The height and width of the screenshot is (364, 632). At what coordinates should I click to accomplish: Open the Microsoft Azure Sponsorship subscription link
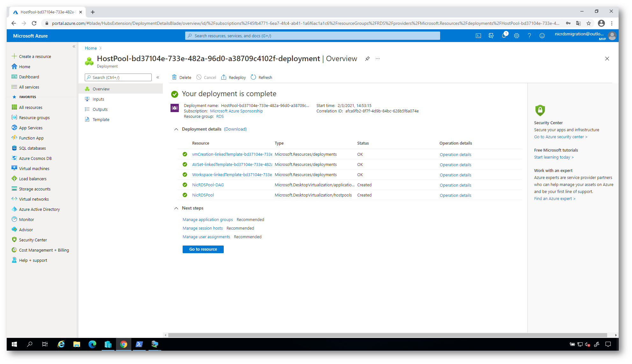point(236,111)
